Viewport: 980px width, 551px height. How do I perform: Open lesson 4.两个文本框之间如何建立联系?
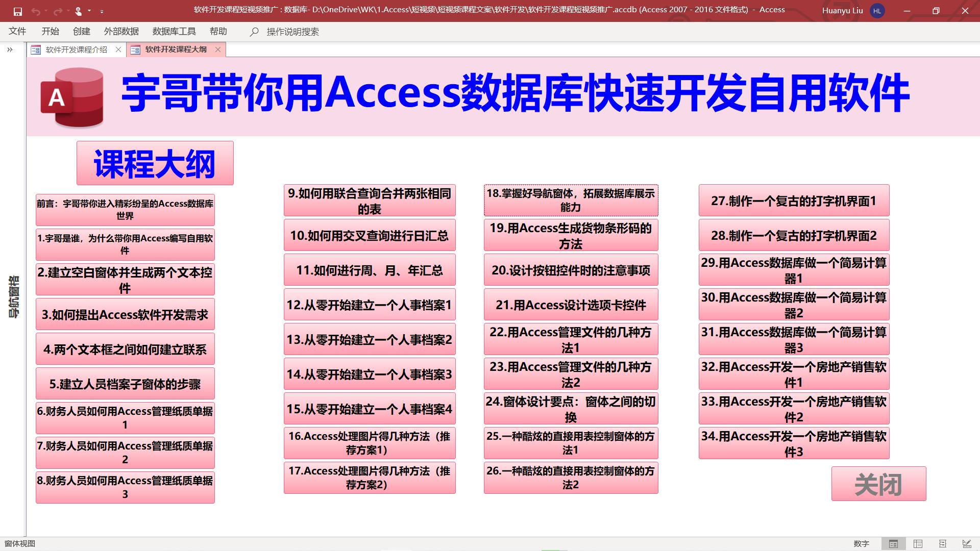[x=125, y=348]
